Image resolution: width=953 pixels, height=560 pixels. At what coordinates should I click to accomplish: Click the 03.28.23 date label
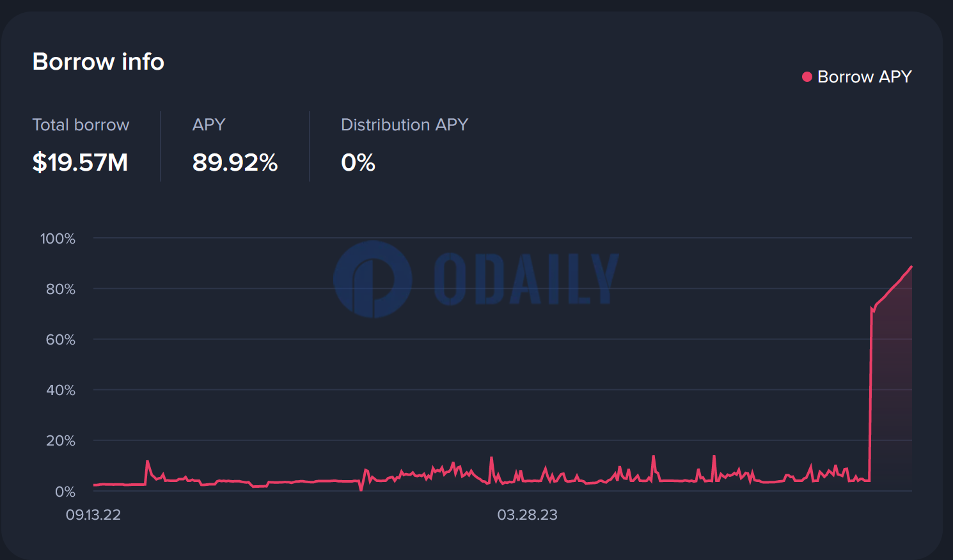coord(528,515)
